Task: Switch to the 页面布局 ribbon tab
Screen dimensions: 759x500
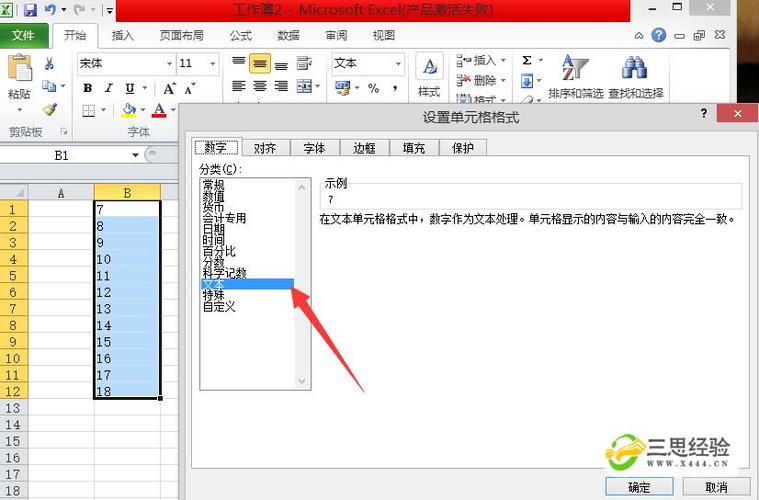Action: tap(182, 35)
